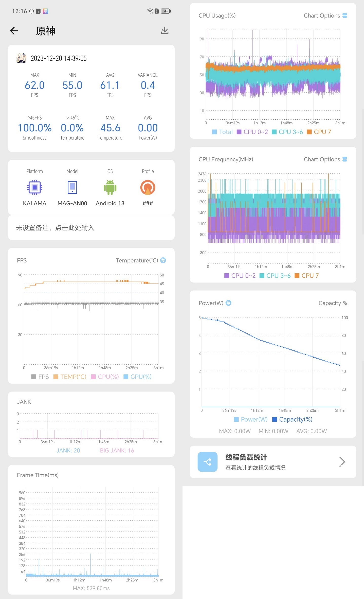This screenshot has height=599, width=364.
Task: Tap the 0.00 AVG Power value
Action: (148, 128)
